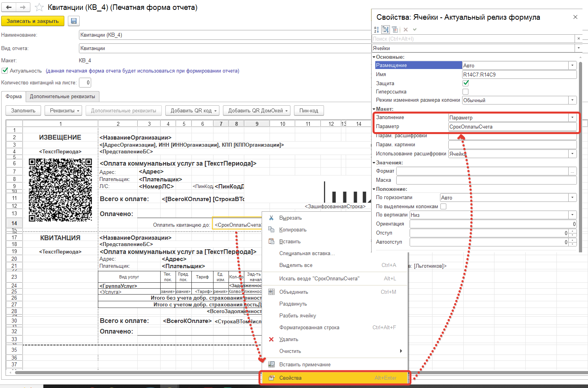The height and width of the screenshot is (388, 588).
Task: Click the filter important properties icon
Action: 395,30
